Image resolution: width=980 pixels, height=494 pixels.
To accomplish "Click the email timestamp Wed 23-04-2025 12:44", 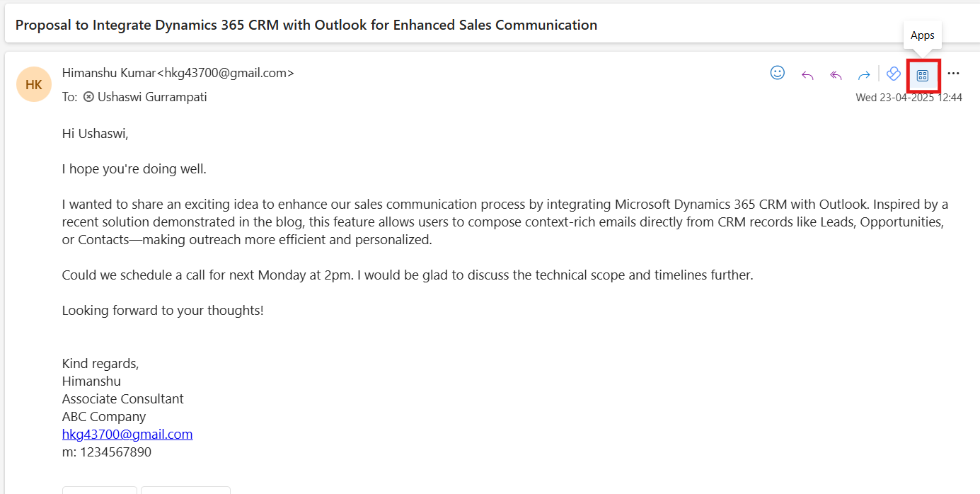I will pos(909,98).
